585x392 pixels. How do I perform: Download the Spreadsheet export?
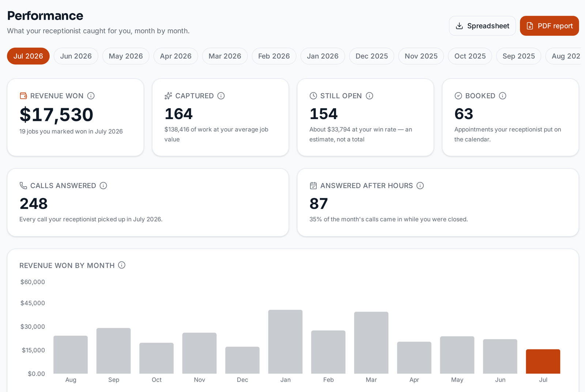[x=482, y=26]
